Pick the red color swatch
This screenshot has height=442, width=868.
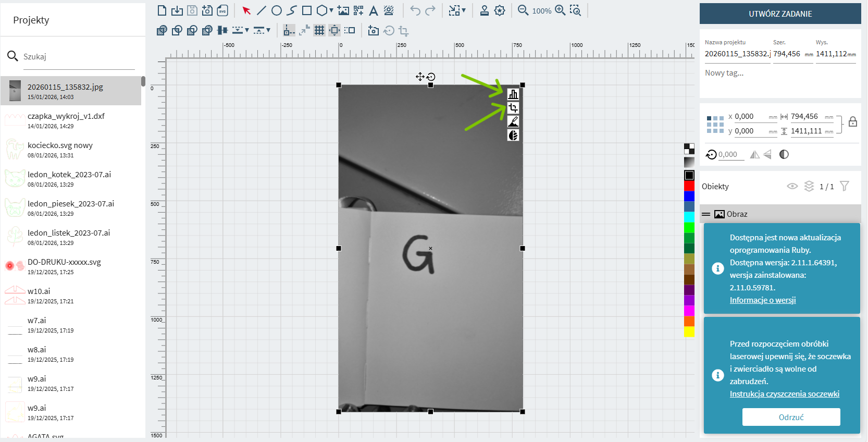tap(689, 186)
